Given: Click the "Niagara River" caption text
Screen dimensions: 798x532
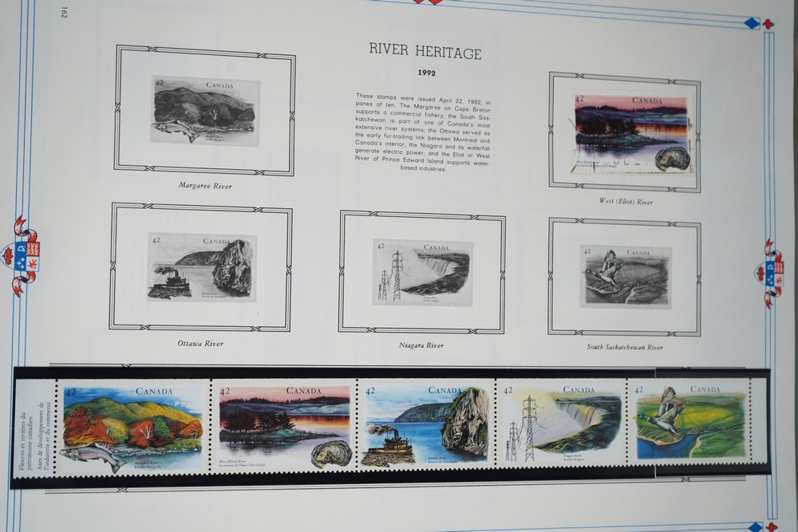Looking at the screenshot, I should pos(421,345).
